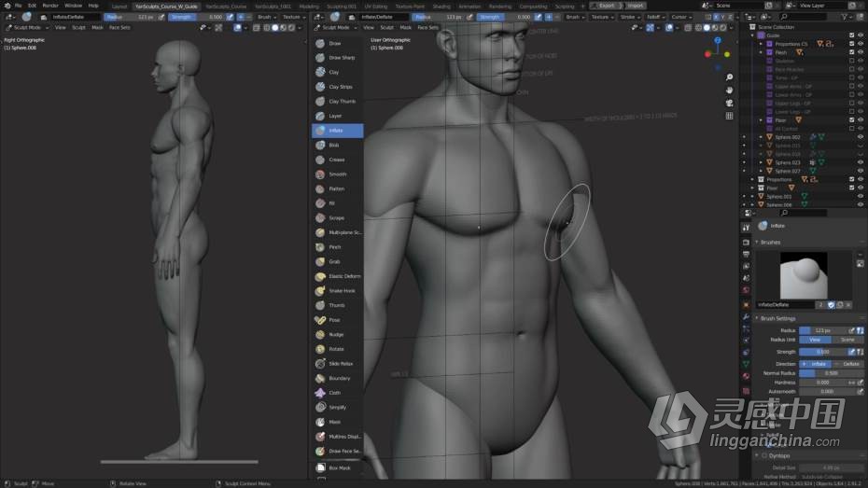Select the Rotate brush
Viewport: 868px width, 488px height.
338,349
